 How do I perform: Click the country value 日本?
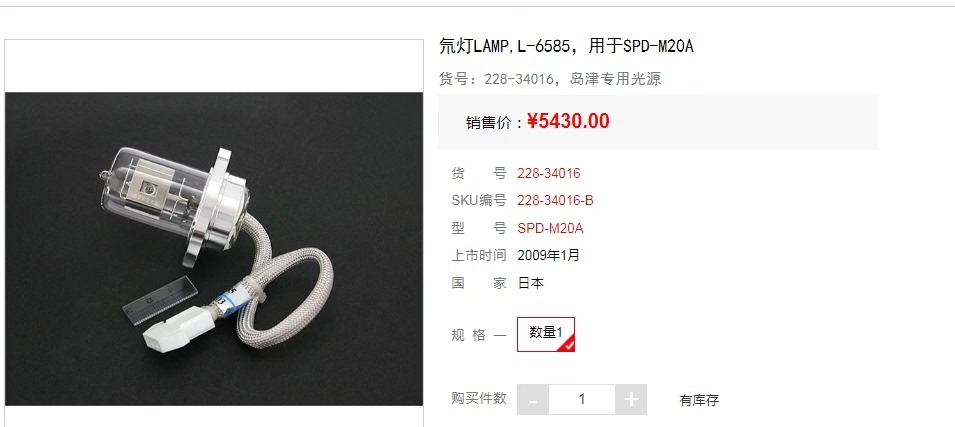click(x=531, y=283)
